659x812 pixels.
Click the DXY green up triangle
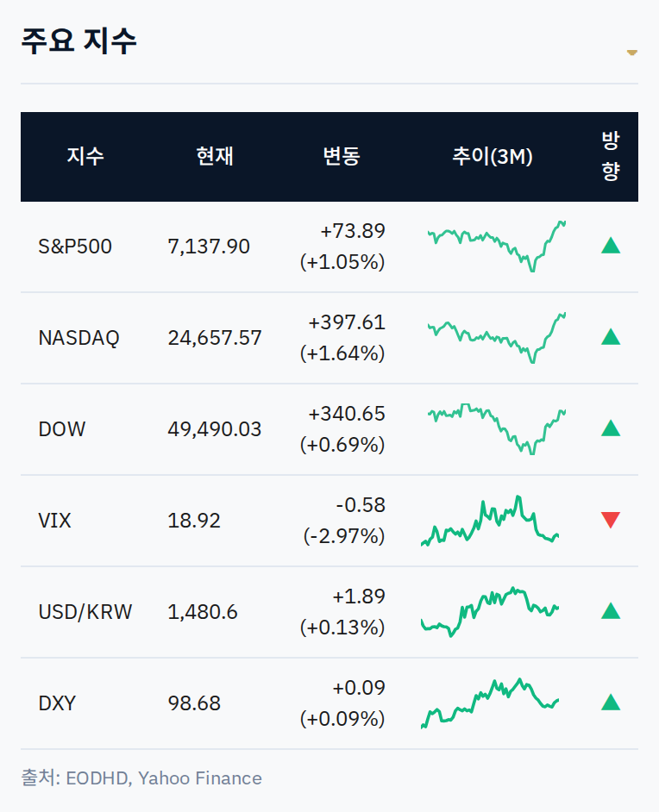tap(611, 703)
